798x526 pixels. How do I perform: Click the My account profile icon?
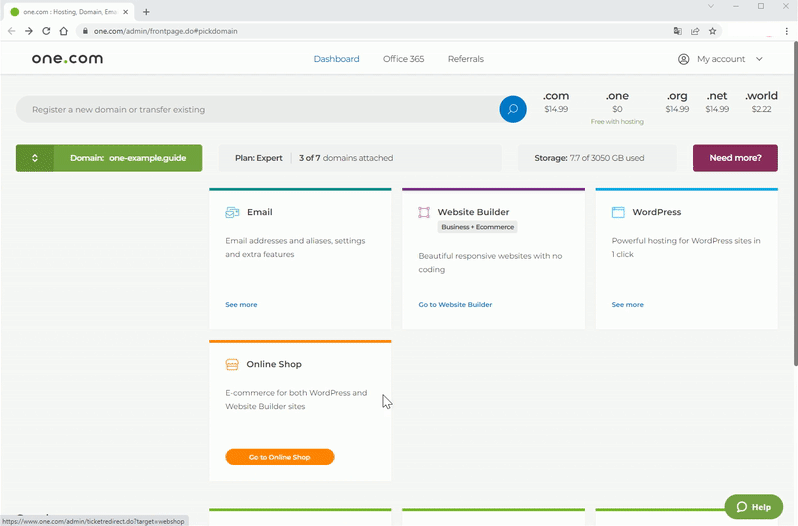[x=684, y=59]
